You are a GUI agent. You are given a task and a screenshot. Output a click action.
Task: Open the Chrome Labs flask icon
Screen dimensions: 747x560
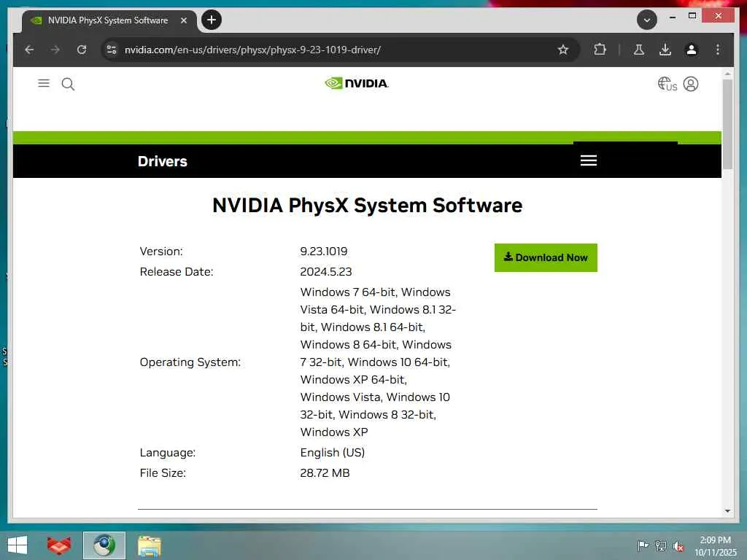click(639, 50)
